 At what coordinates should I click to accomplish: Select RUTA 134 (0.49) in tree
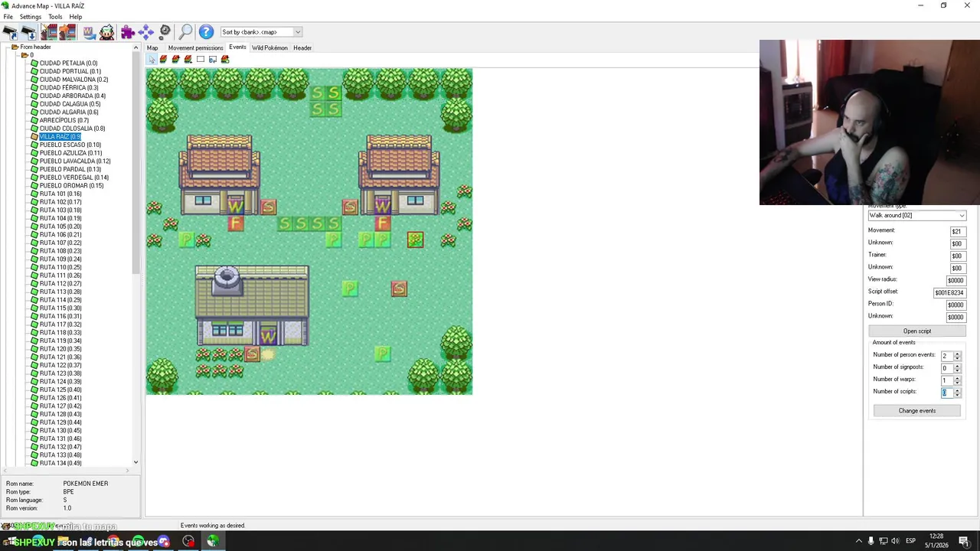click(60, 463)
